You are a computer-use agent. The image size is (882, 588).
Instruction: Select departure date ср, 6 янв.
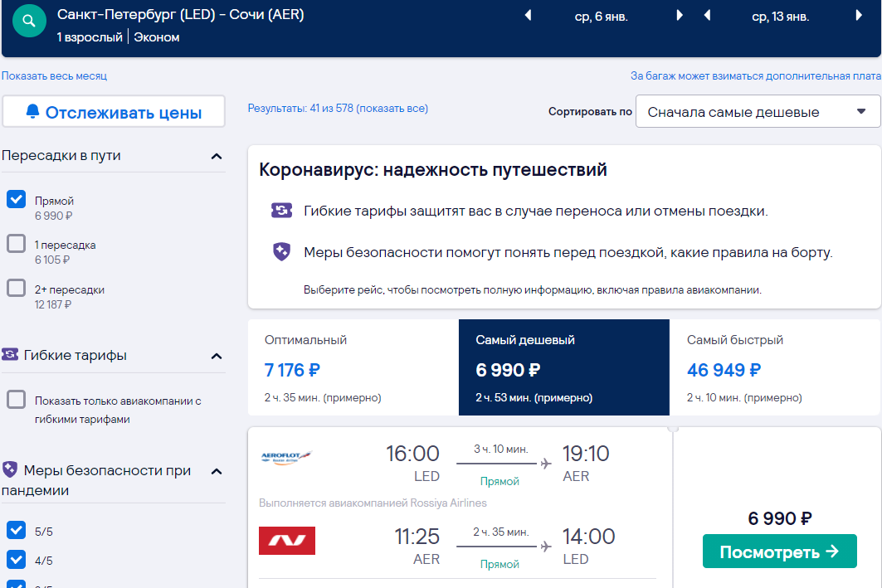pos(602,17)
